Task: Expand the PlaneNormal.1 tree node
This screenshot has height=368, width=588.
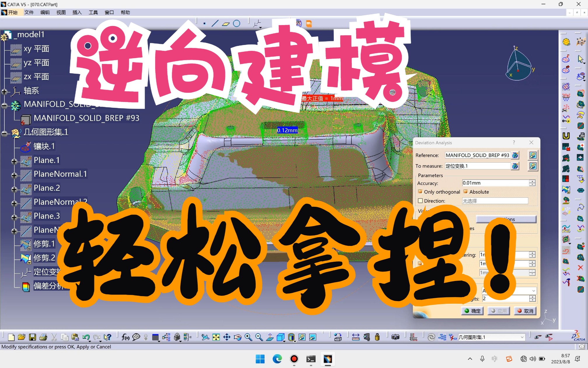Action: tap(14, 175)
